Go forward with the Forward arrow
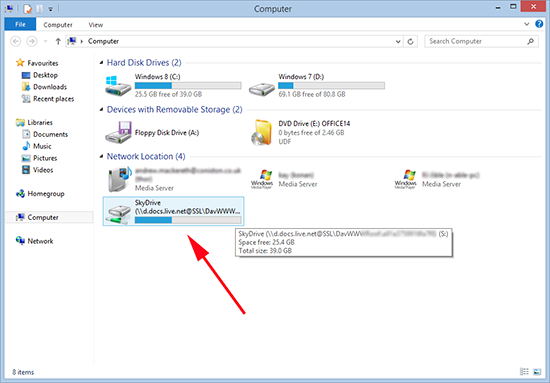The image size is (550, 383). pyautogui.click(x=32, y=41)
